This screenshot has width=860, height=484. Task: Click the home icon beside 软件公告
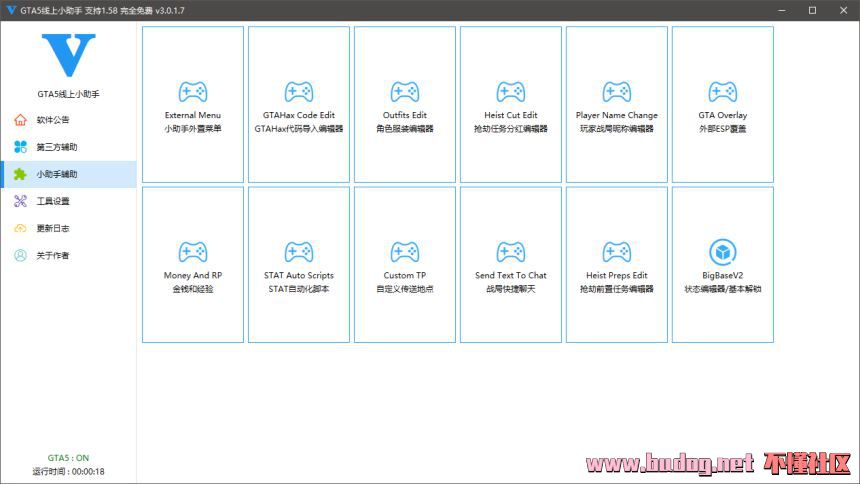tap(20, 120)
